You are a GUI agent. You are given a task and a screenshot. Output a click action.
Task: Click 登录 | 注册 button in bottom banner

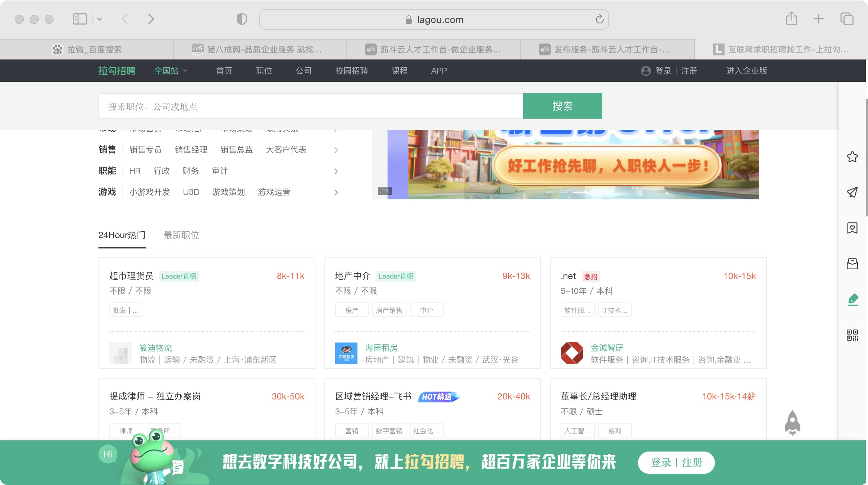click(676, 463)
